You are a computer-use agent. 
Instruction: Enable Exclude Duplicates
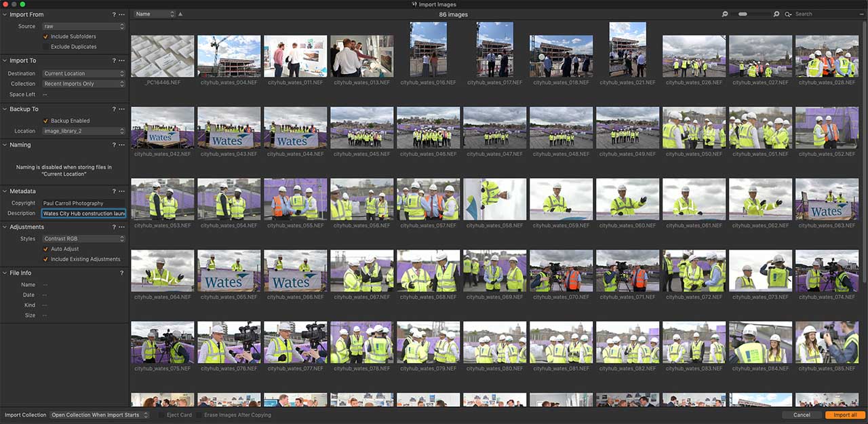pyautogui.click(x=46, y=47)
